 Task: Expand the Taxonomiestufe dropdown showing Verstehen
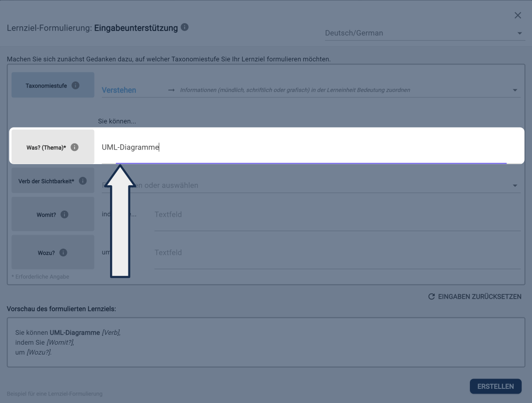tap(310, 90)
